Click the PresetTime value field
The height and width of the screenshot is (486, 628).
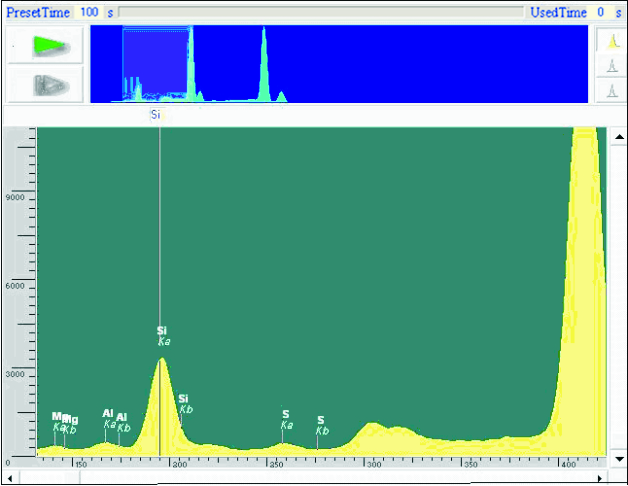click(x=90, y=11)
